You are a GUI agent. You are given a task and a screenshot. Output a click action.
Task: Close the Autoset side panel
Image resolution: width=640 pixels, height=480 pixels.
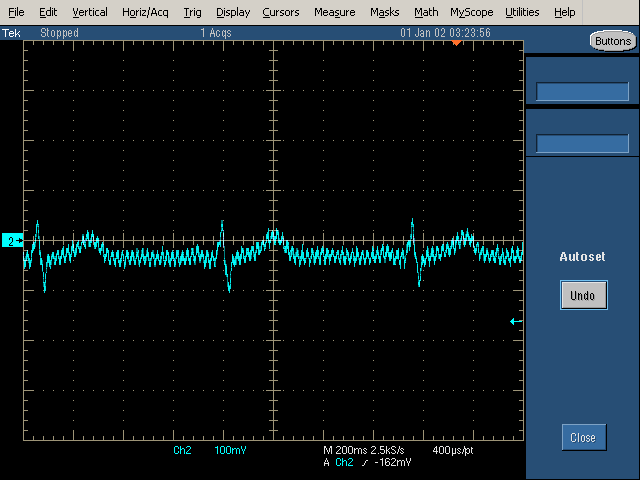pyautogui.click(x=584, y=438)
